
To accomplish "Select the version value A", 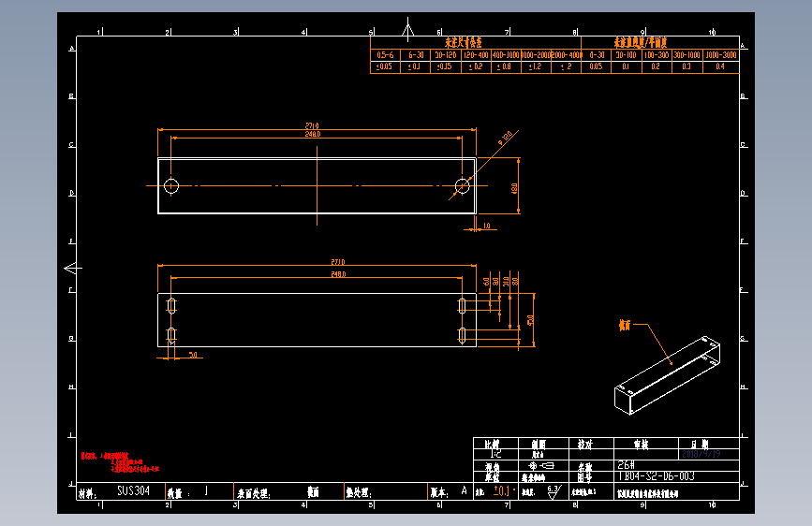I will (464, 490).
